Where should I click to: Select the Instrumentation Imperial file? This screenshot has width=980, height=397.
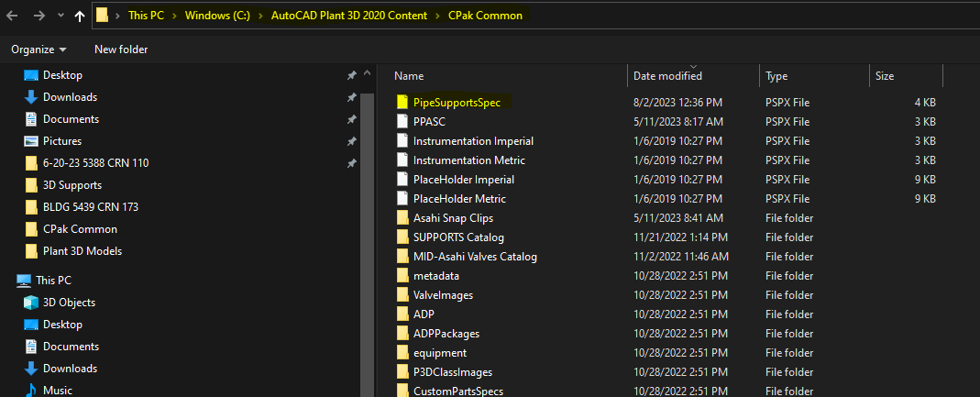pos(473,140)
